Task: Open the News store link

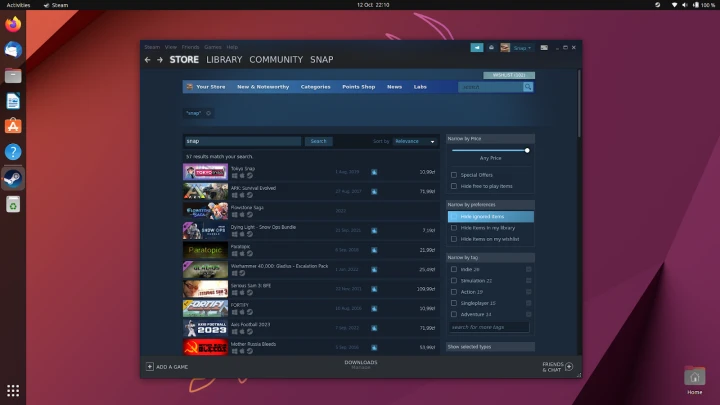Action: (394, 87)
